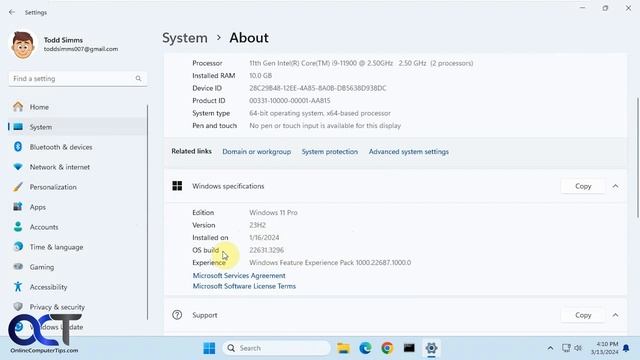640x360 pixels.
Task: Click the taskbar Search box
Action: tap(276, 348)
